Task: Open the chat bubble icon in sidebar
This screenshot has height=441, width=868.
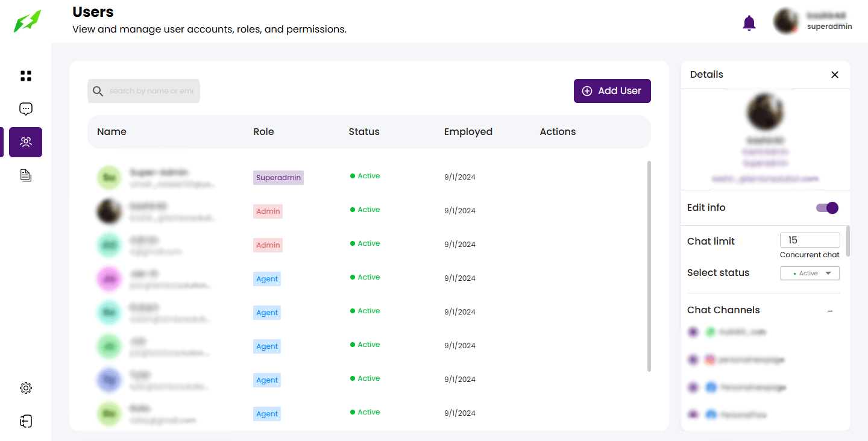Action: point(25,109)
